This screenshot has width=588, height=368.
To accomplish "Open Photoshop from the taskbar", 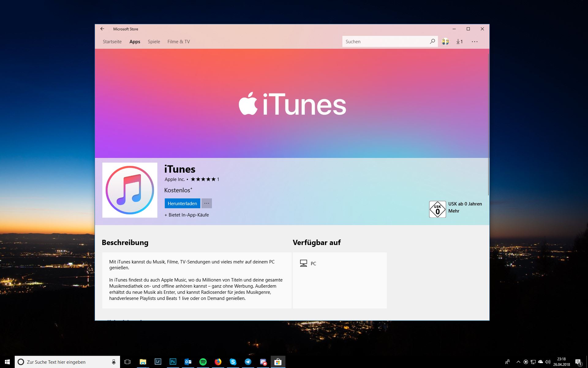I will tap(173, 362).
